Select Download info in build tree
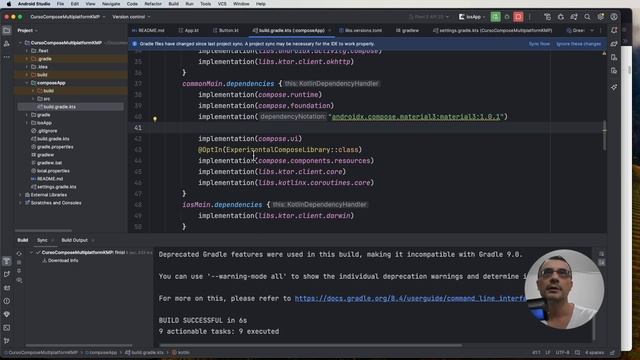 click(x=63, y=260)
